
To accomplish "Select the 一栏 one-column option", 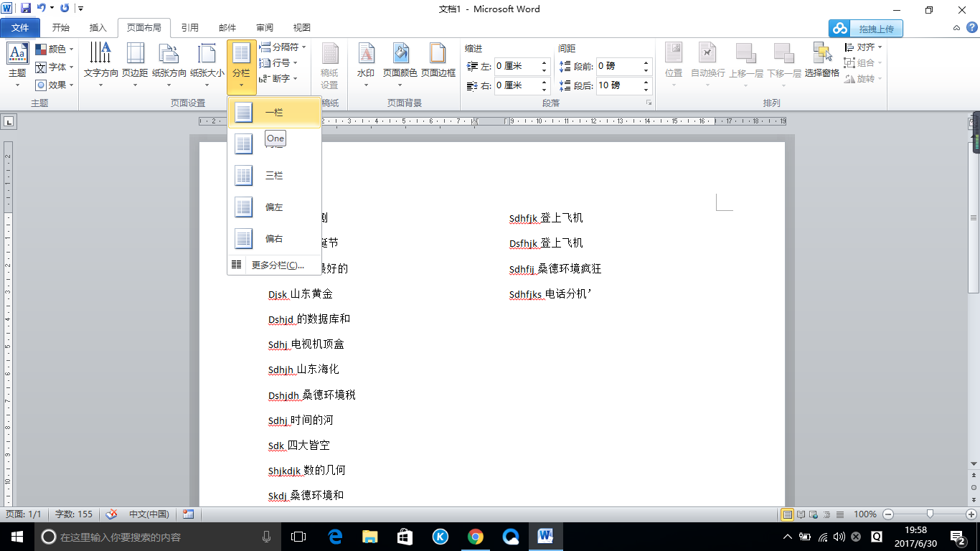I will click(x=274, y=113).
